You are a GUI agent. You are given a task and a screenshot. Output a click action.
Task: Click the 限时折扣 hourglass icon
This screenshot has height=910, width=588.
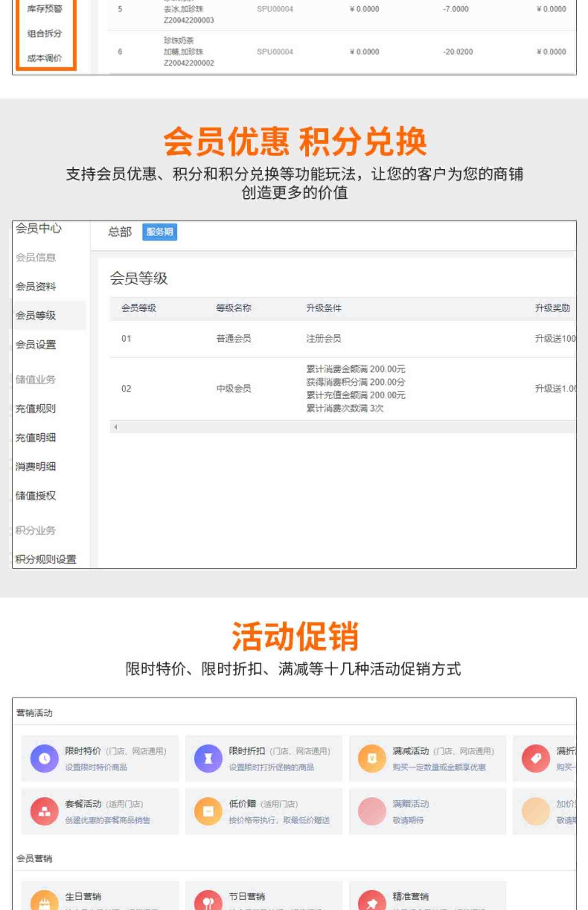208,758
